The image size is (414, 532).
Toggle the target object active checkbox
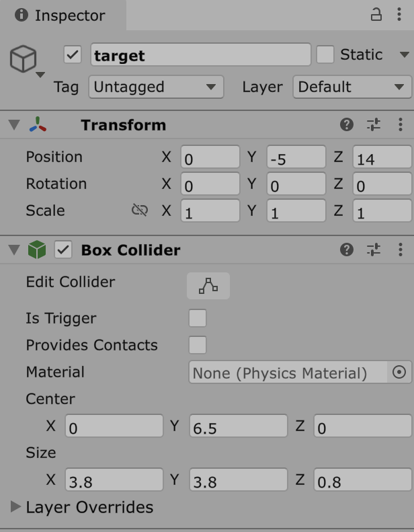[73, 54]
